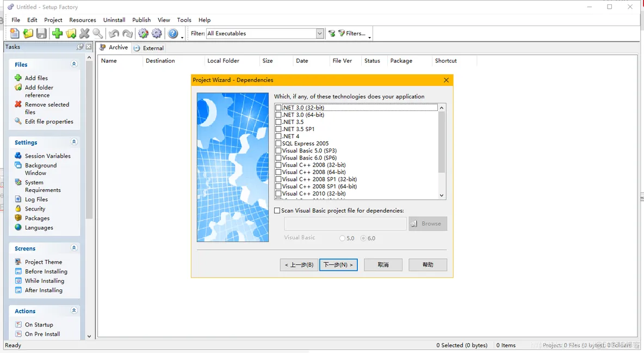Switch to the External tab

[148, 48]
